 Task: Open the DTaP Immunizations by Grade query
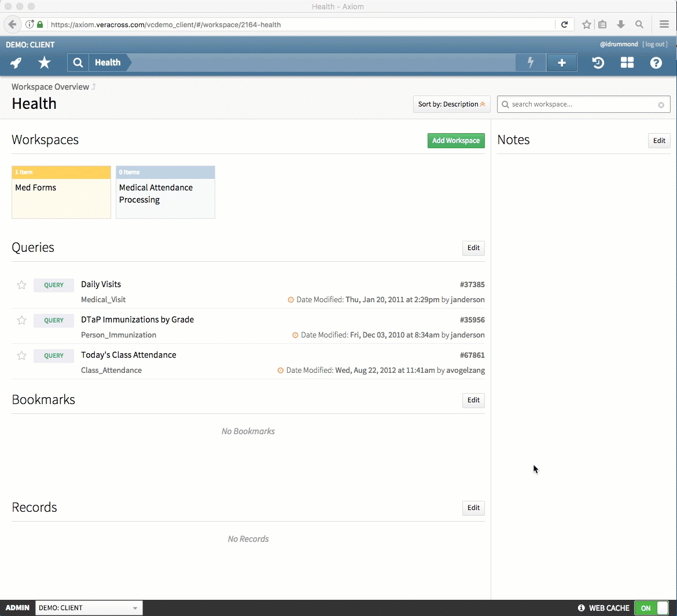(137, 320)
